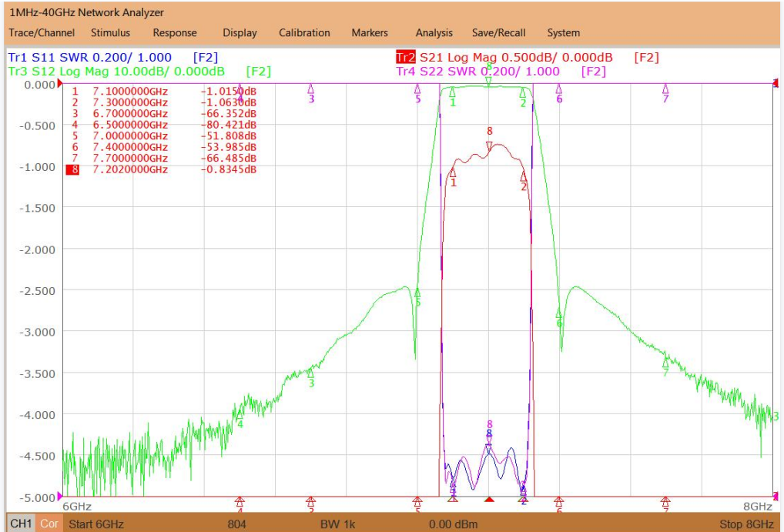Viewport: 784px width, 532px height.
Task: Click the red marker 8 triangle on S21 peak
Action: 489,146
